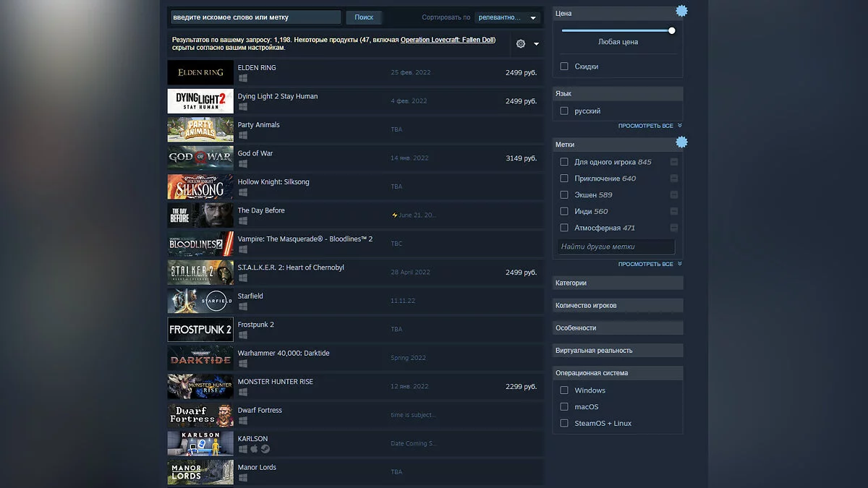Collapse the Метки section header

click(x=618, y=145)
